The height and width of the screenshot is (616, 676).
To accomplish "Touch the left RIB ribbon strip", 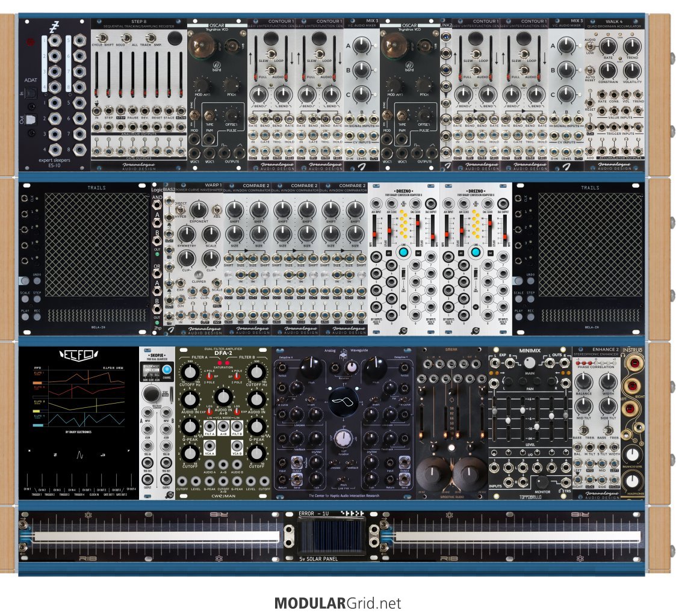I will (x=157, y=537).
